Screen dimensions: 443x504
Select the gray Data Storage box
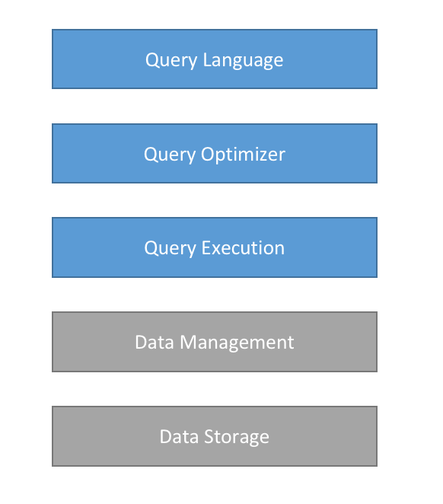[x=215, y=436]
